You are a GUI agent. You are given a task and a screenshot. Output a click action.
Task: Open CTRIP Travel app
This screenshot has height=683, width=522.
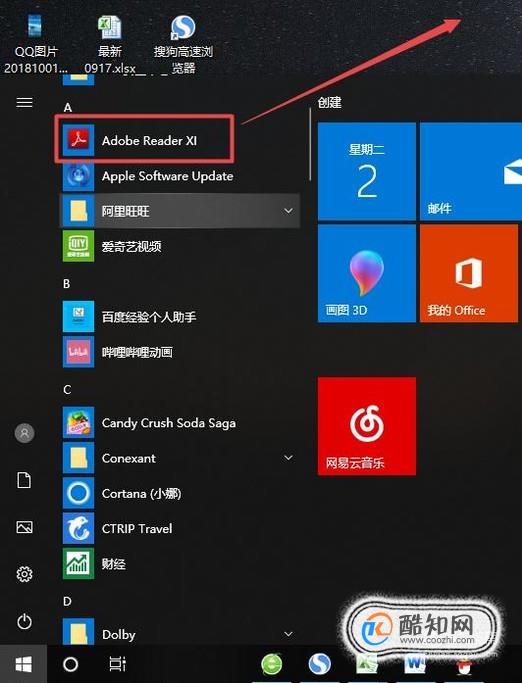(179, 528)
